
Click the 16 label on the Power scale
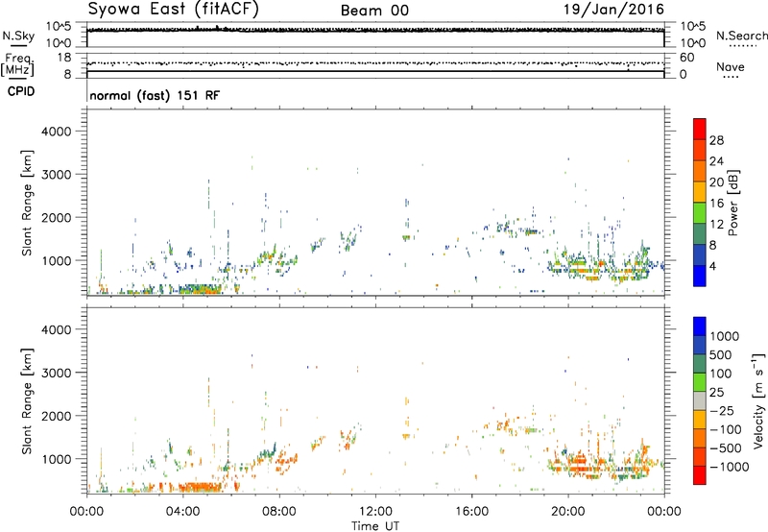coord(716,204)
